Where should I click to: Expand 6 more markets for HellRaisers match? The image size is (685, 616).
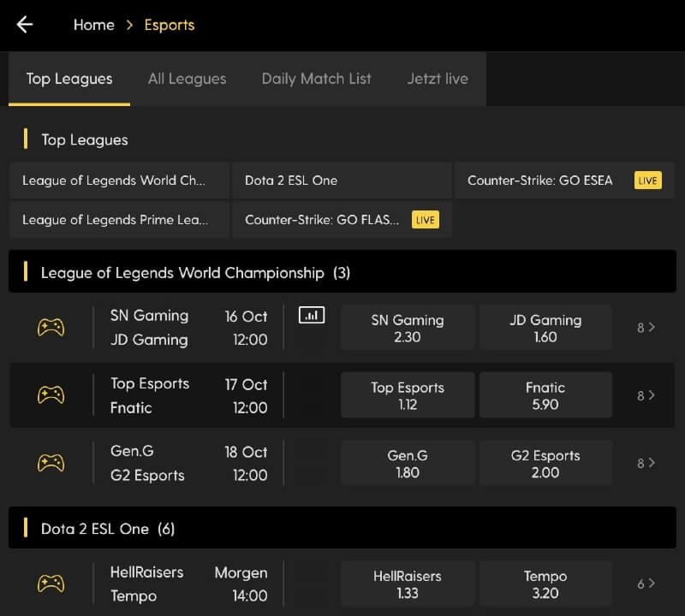click(x=646, y=583)
